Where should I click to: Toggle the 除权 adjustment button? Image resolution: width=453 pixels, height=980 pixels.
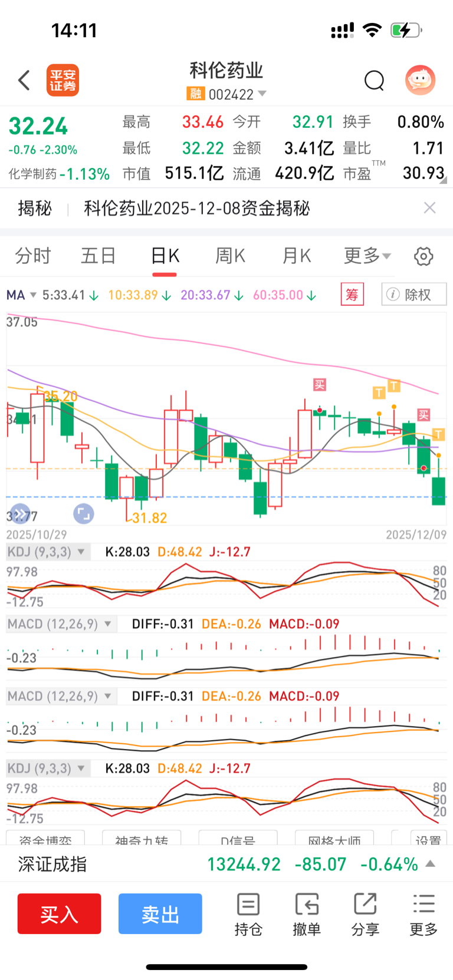[414, 294]
